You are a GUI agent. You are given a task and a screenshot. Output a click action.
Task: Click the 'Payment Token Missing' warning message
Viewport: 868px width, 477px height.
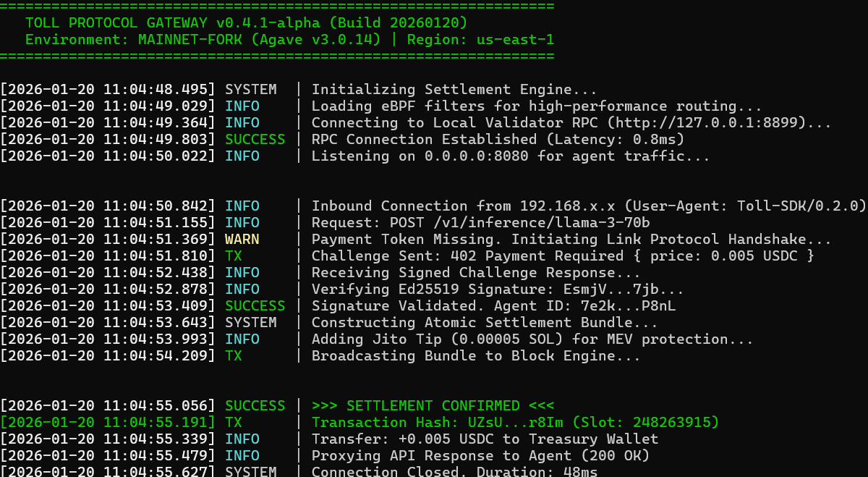571,240
